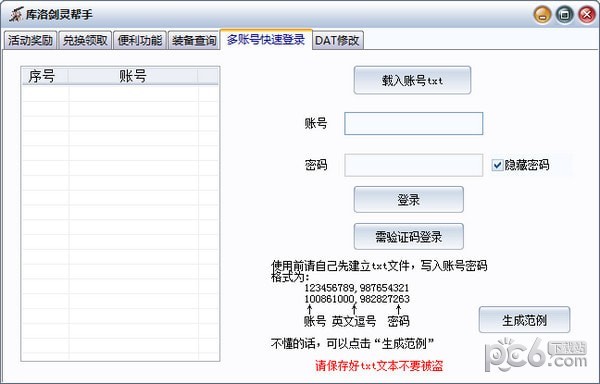Click the 需验证码登录 button
This screenshot has width=600, height=384.
[x=409, y=236]
